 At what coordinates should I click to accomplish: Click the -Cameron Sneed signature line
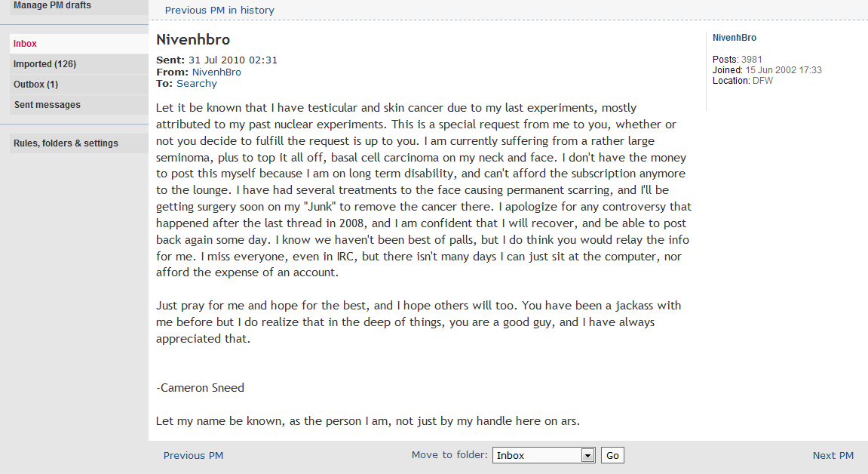click(x=200, y=388)
